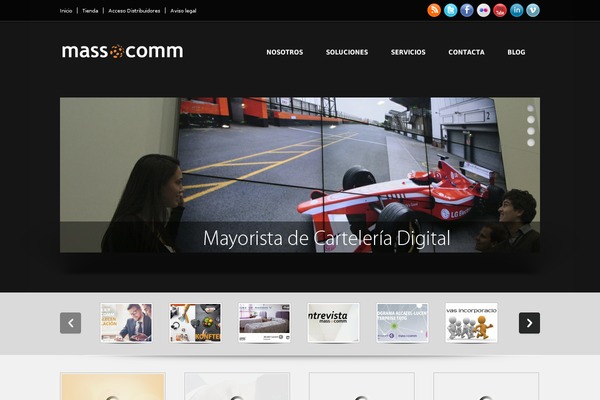Open the CONTACTA menu item
The width and height of the screenshot is (600, 400).
[x=466, y=52]
